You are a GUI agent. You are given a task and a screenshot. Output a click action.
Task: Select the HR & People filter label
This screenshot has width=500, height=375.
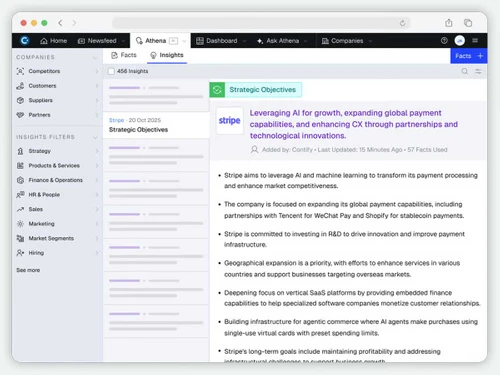[44, 195]
